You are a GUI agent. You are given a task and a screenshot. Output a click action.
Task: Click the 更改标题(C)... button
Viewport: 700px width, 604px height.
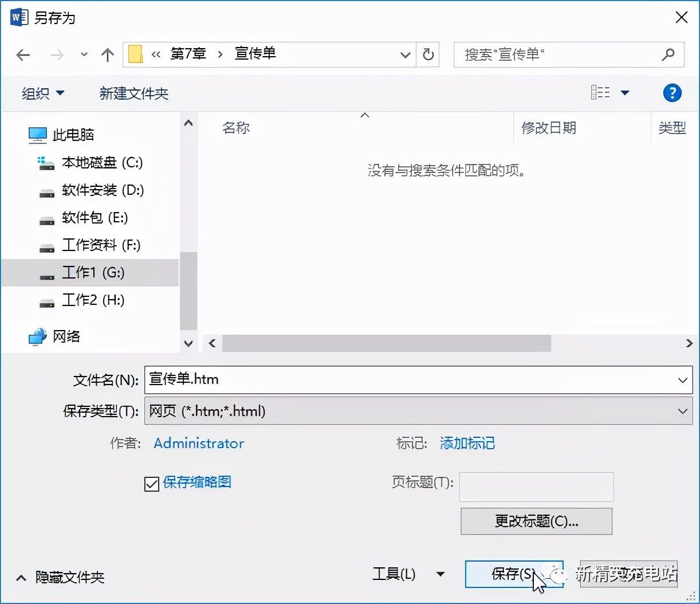click(537, 521)
